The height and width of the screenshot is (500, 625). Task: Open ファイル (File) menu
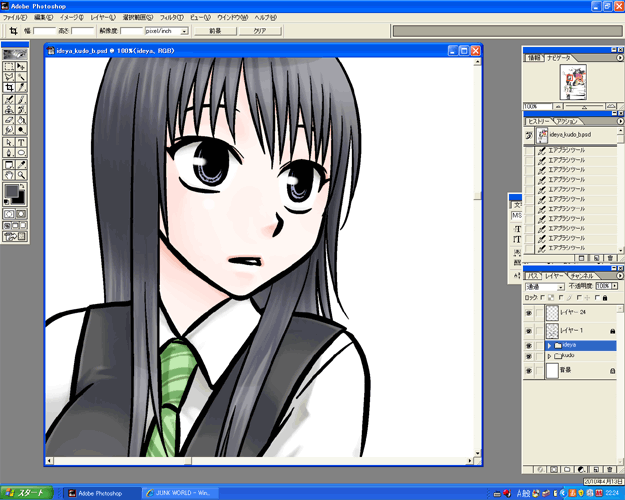pyautogui.click(x=15, y=18)
